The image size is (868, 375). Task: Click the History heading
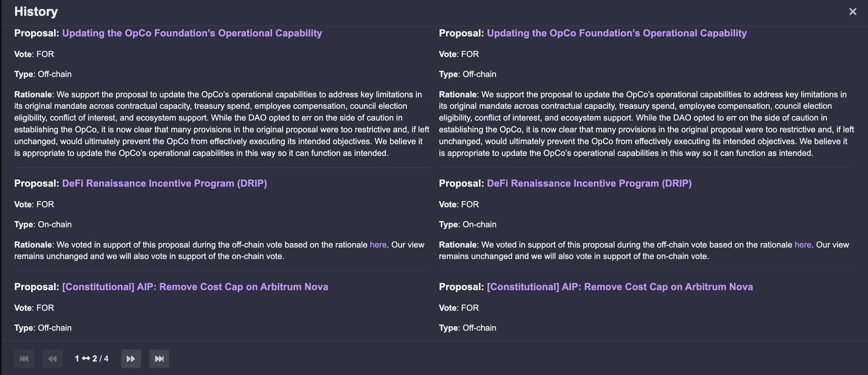(x=36, y=12)
